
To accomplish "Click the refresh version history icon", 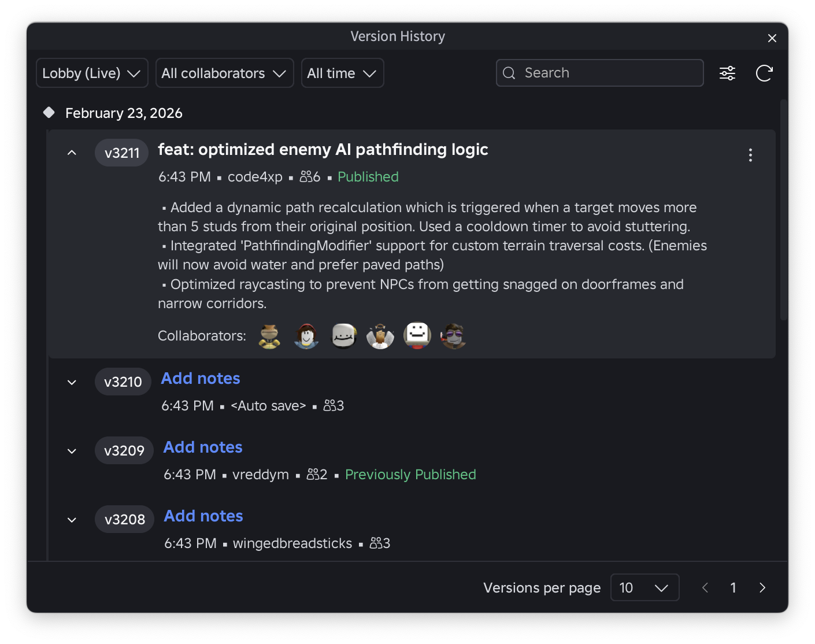I will 764,73.
